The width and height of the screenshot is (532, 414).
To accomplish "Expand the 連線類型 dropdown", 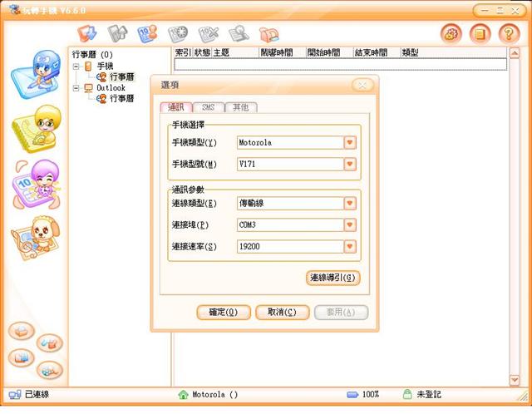I will 350,204.
